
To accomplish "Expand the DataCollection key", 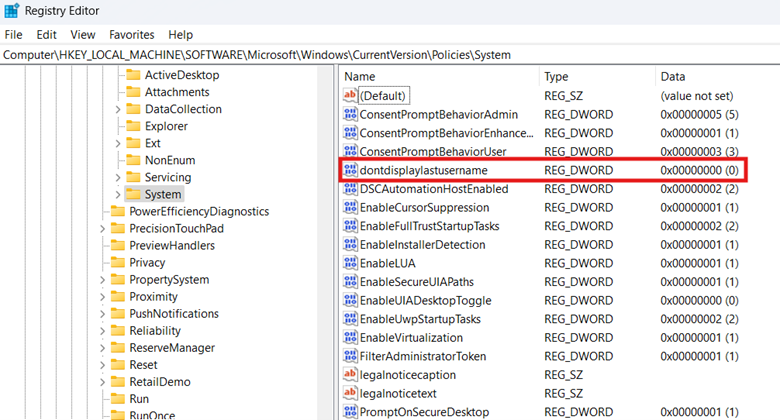I will point(118,109).
